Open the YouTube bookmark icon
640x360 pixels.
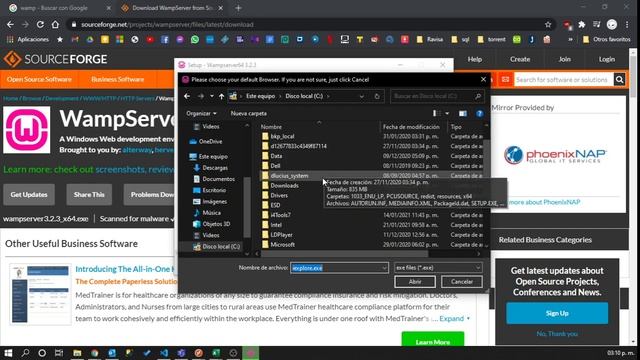pos(150,40)
